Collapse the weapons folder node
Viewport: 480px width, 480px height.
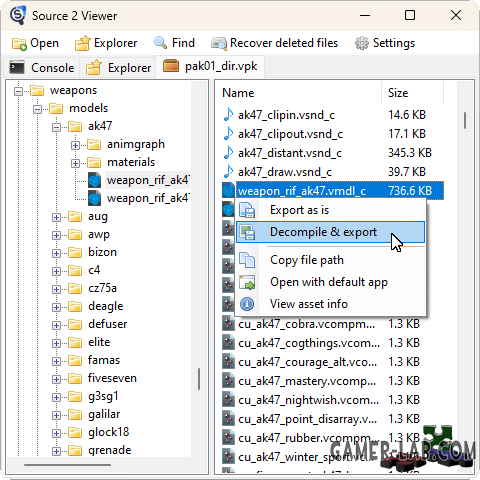(19, 91)
